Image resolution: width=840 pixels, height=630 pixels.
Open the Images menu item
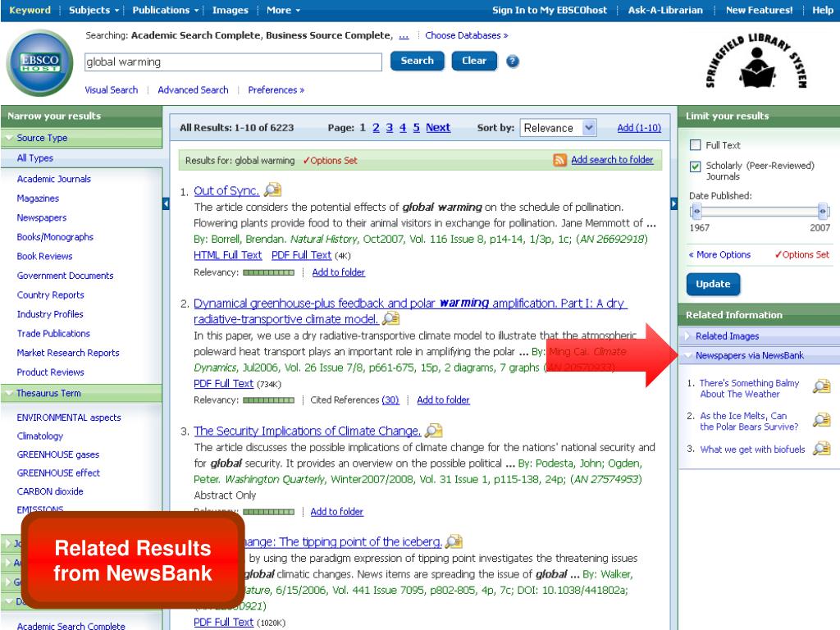click(x=230, y=10)
